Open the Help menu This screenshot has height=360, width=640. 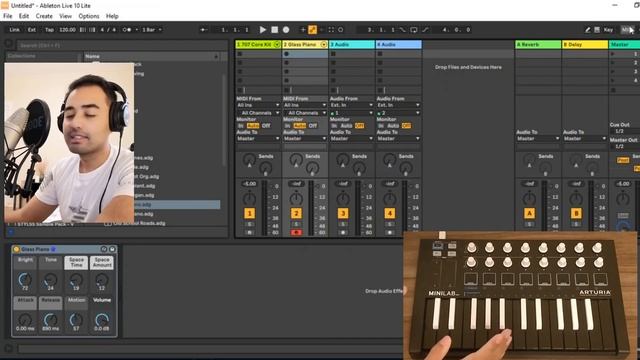click(112, 16)
